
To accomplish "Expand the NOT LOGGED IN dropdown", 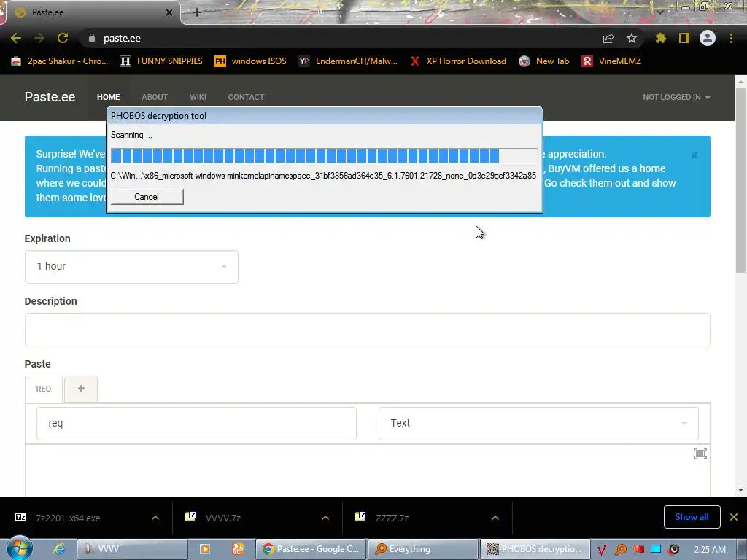I will tap(676, 97).
